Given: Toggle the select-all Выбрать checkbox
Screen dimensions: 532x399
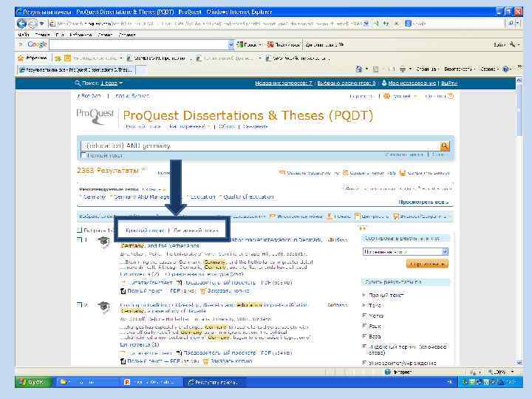Looking at the screenshot, I should pyautogui.click(x=79, y=231).
